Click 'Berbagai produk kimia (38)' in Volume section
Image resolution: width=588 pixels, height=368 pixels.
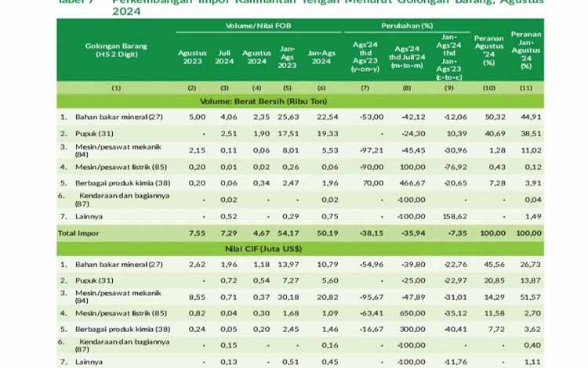(x=122, y=183)
